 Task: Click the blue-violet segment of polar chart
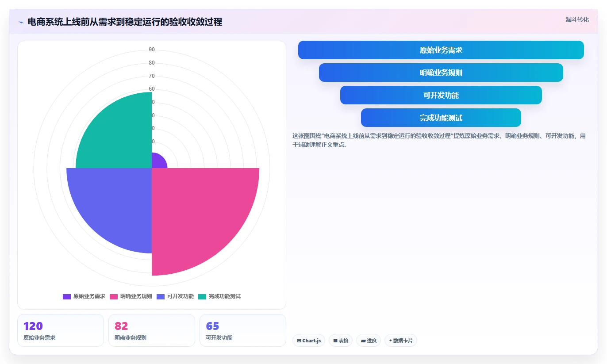[115, 203]
